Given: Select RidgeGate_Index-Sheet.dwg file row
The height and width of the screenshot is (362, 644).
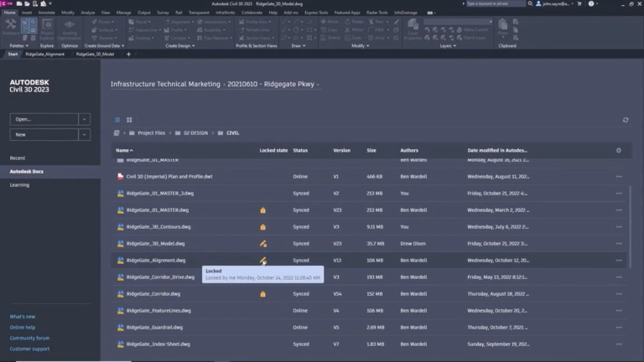Looking at the screenshot, I should 369,344.
